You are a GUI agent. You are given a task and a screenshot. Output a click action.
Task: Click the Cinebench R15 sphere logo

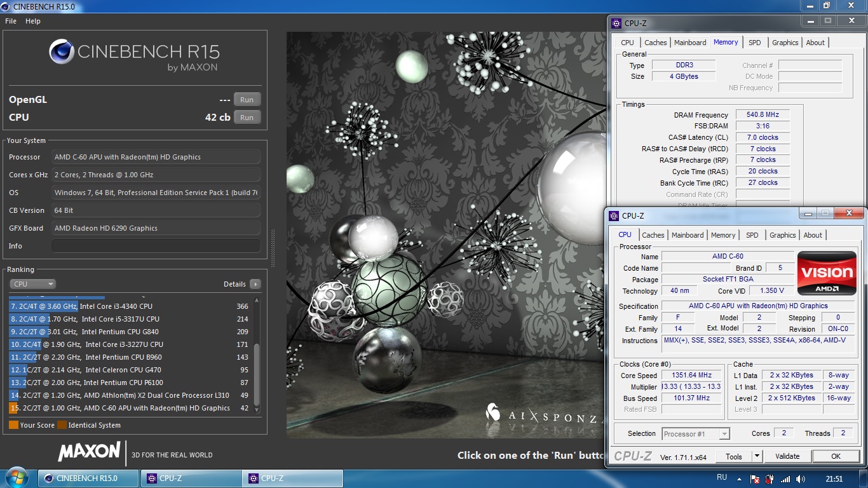[x=62, y=51]
